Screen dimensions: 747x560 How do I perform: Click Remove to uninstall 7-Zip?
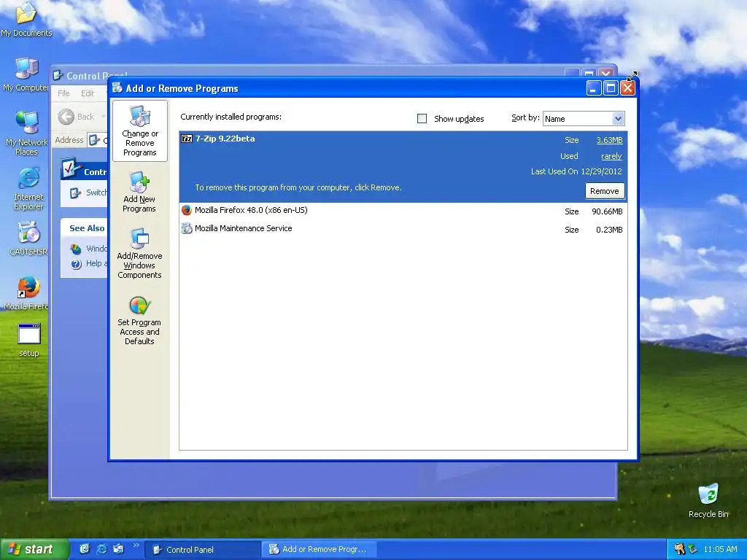pyautogui.click(x=605, y=191)
